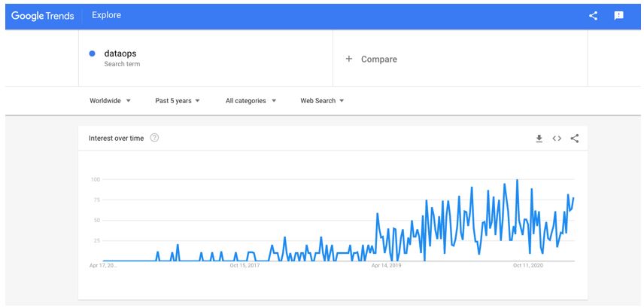Click the chart peak reaching 100
644x308 pixels.
[x=517, y=180]
